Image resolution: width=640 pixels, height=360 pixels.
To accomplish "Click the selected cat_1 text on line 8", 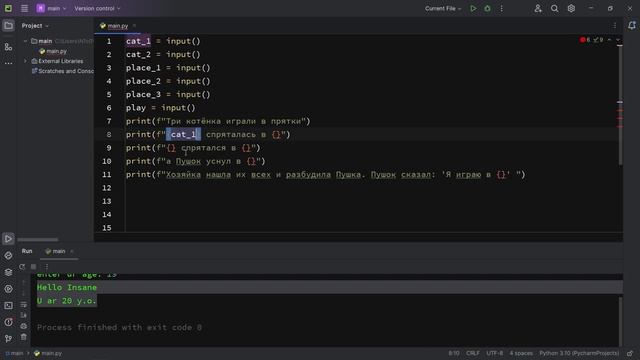I will (x=183, y=134).
